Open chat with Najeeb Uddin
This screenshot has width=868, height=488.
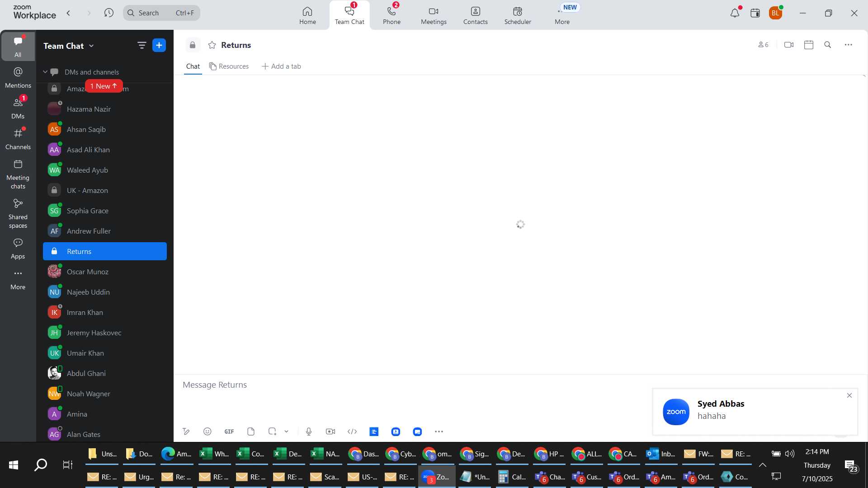coord(105,292)
